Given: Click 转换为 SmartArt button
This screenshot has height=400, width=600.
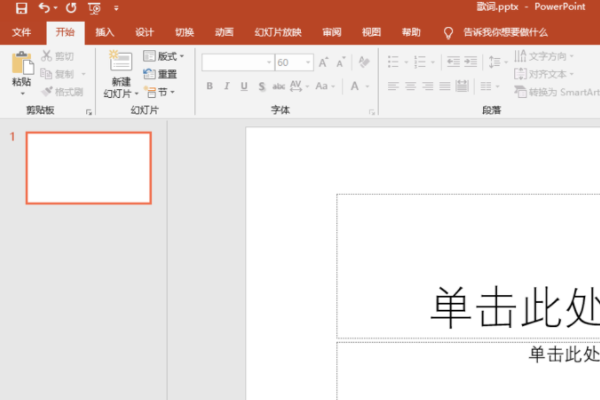Looking at the screenshot, I should point(557,92).
